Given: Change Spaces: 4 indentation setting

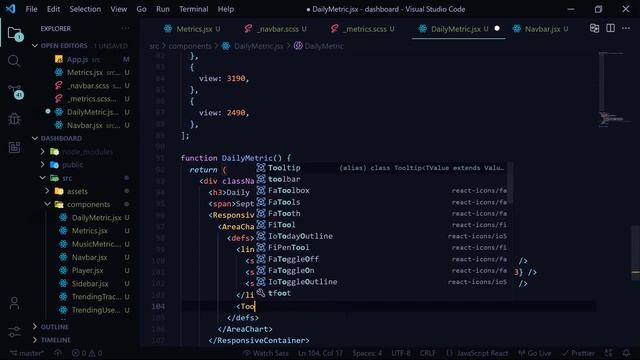Looking at the screenshot, I should pyautogui.click(x=367, y=353).
